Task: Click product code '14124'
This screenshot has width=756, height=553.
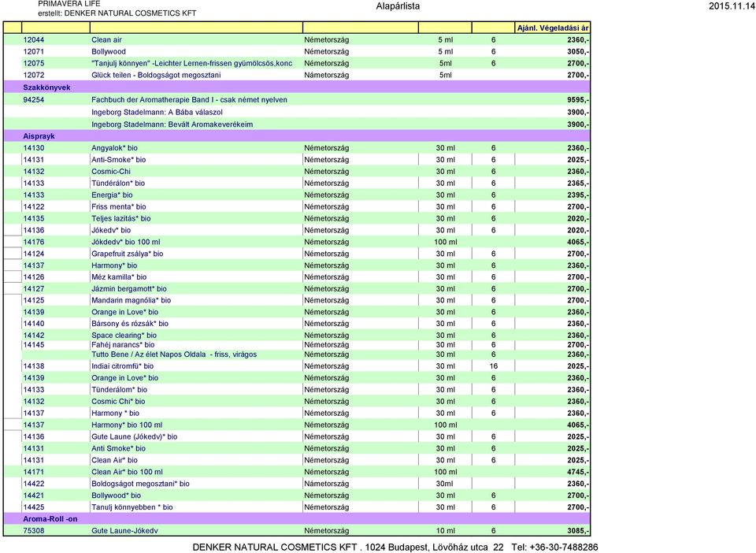Action: click(x=34, y=254)
